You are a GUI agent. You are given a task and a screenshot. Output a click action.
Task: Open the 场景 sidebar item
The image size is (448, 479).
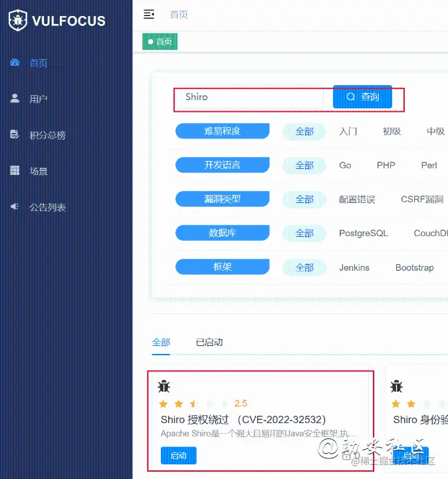tap(39, 171)
